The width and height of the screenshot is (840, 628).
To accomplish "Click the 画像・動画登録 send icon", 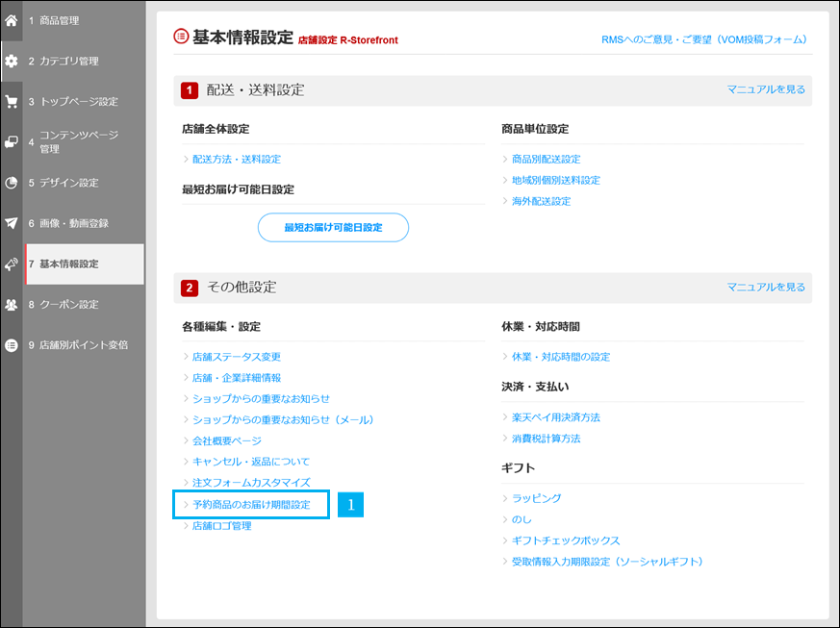I will (13, 222).
